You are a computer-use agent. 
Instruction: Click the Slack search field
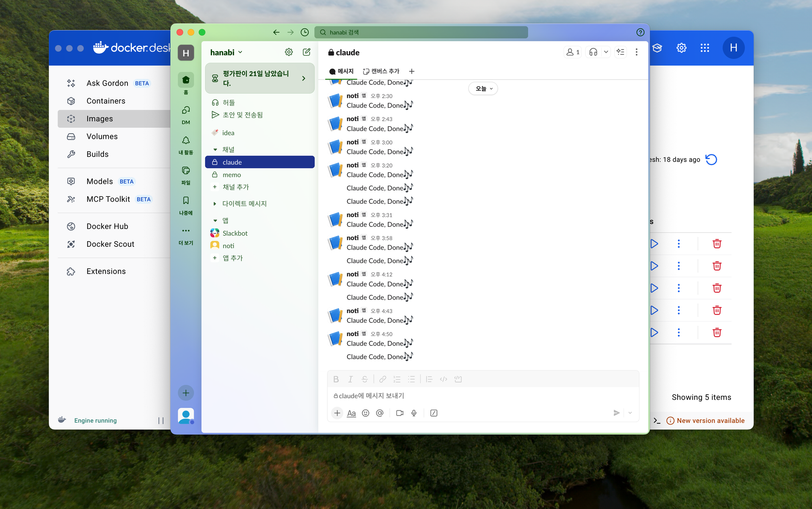pyautogui.click(x=421, y=32)
